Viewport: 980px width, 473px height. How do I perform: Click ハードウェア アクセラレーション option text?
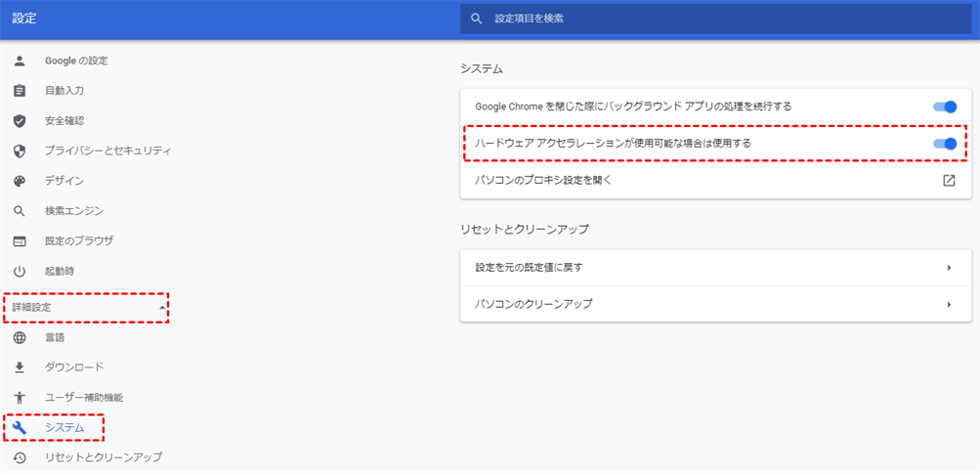coord(614,144)
